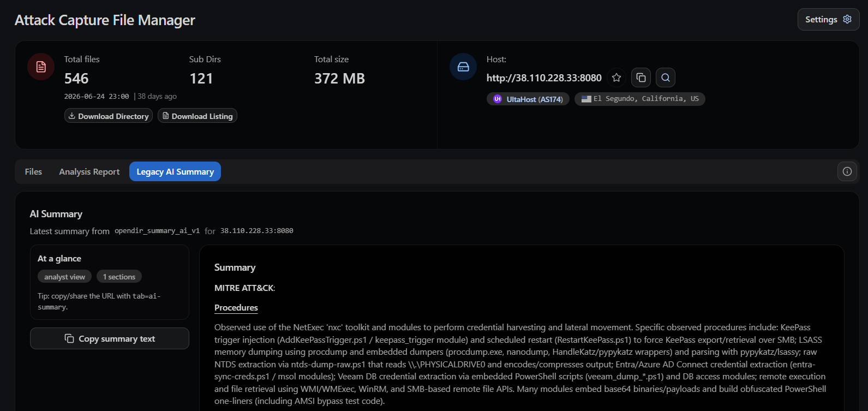This screenshot has width=868, height=411.
Task: Open the info icon at tab bar
Action: click(x=847, y=171)
